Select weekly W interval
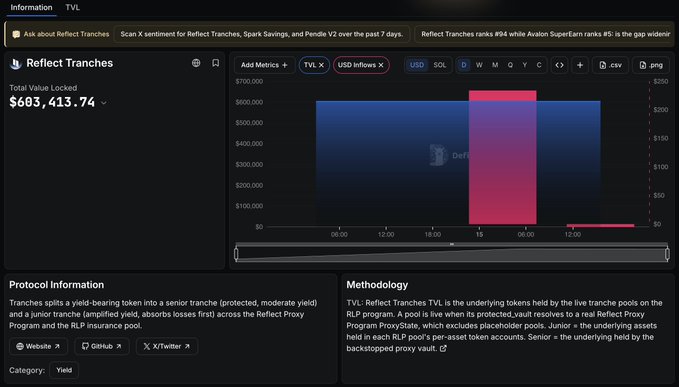 coord(479,65)
